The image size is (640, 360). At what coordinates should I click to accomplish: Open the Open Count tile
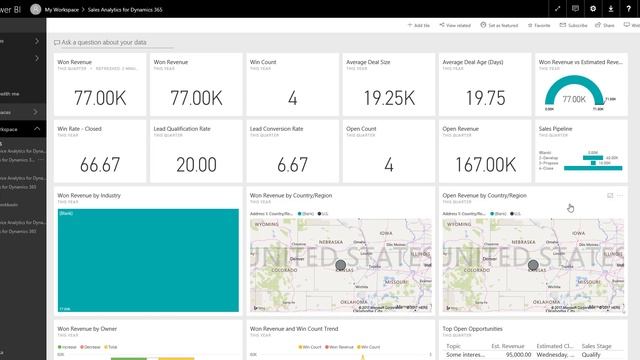(389, 151)
